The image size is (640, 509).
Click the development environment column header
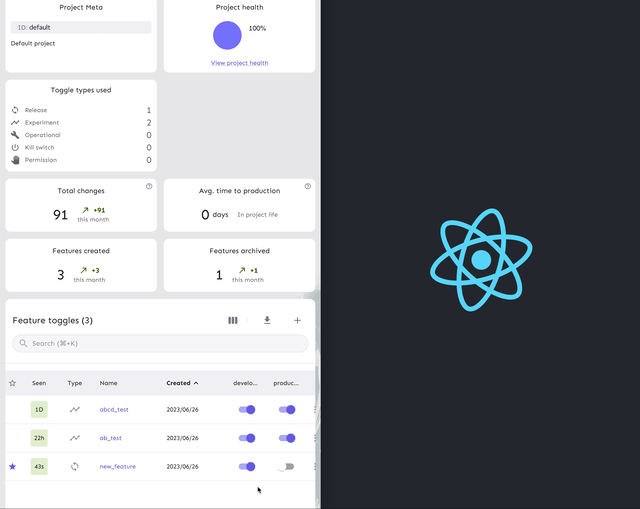(245, 383)
